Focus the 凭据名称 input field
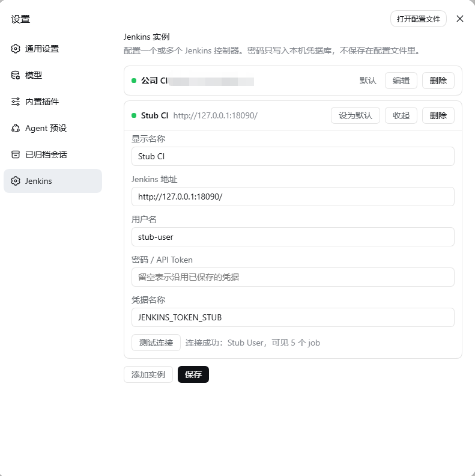This screenshot has height=476, width=475. pos(292,317)
